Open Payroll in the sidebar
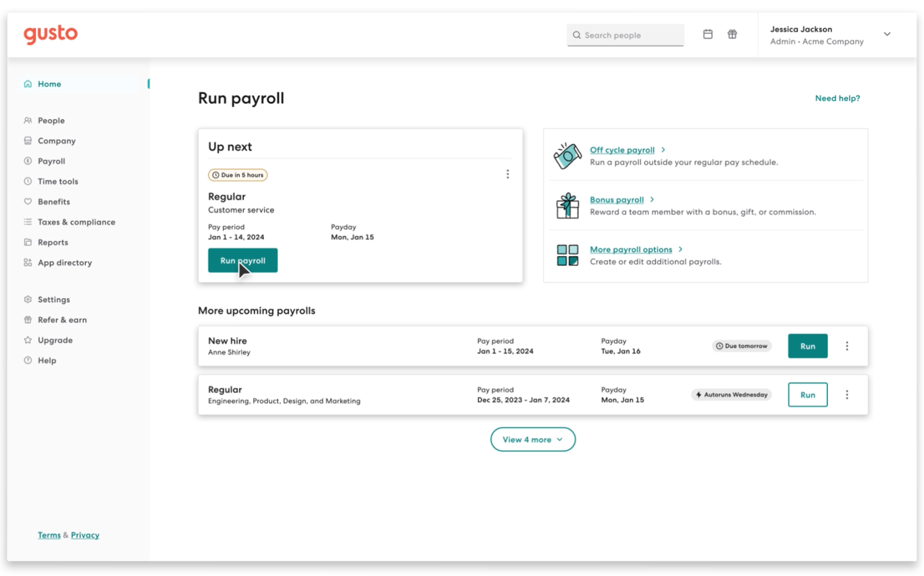This screenshot has height=576, width=924. pyautogui.click(x=51, y=161)
